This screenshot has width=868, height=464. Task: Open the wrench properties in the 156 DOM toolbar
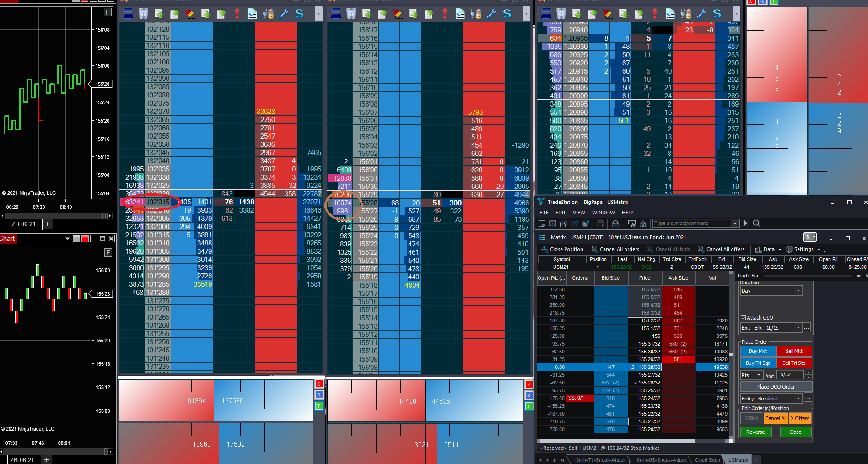491,14
